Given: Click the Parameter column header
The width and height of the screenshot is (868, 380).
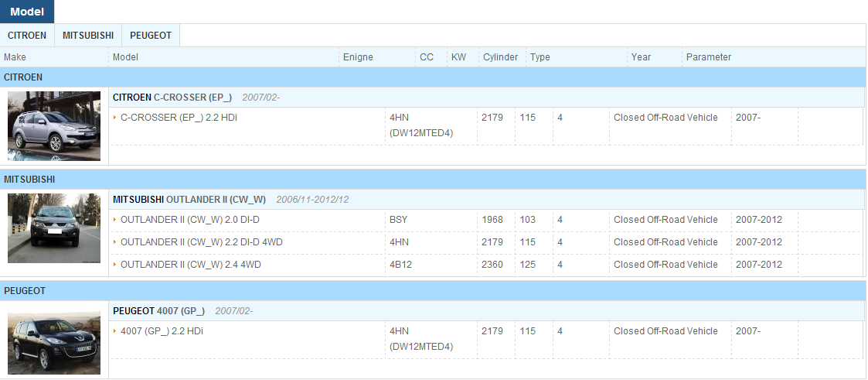Looking at the screenshot, I should tap(709, 57).
